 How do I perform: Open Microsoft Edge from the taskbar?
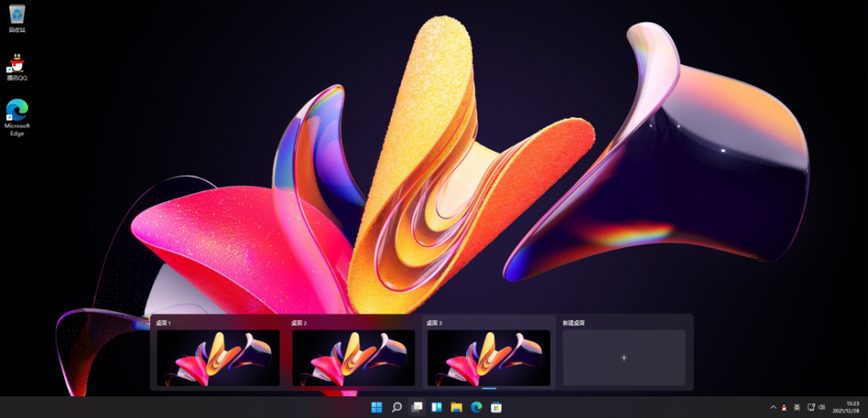477,407
